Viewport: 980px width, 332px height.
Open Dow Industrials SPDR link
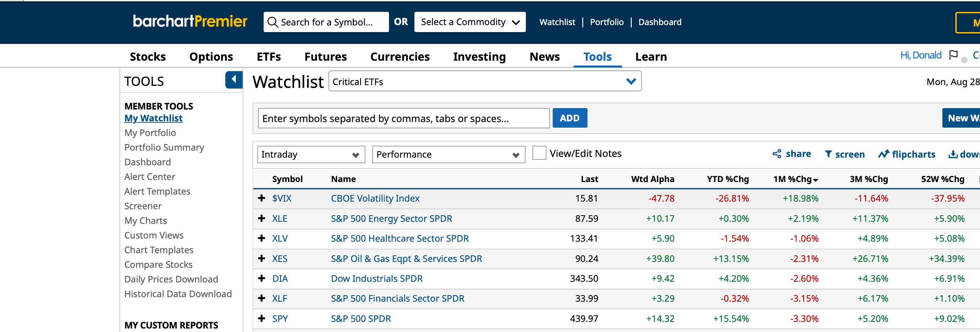376,278
